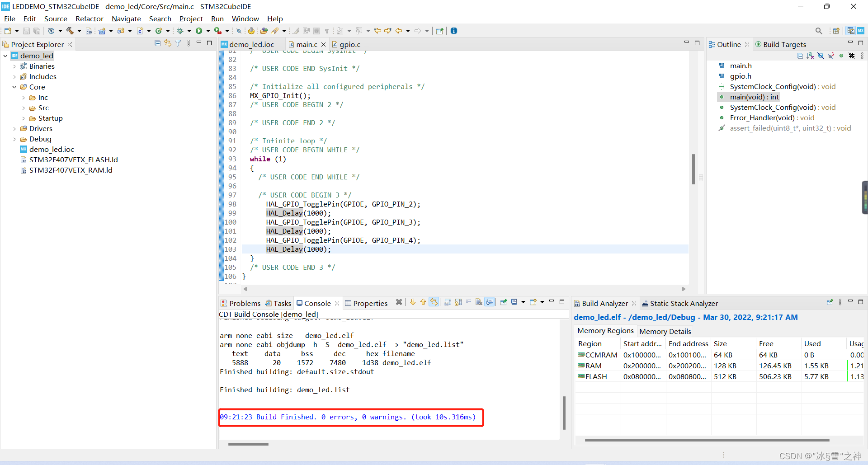868x465 pixels.
Task: Expand the Drivers folder
Action: (14, 129)
